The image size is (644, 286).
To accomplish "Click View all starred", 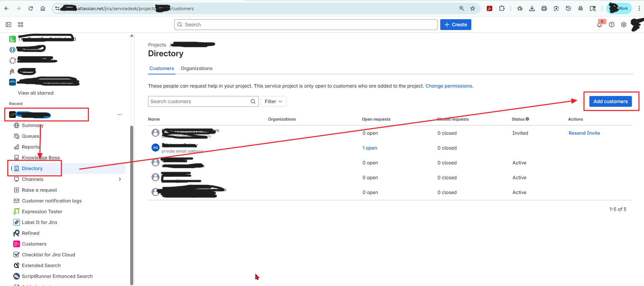I will tap(36, 93).
